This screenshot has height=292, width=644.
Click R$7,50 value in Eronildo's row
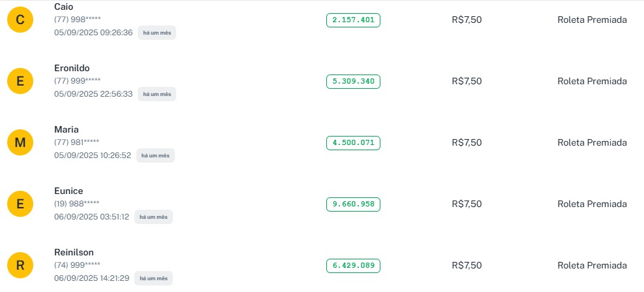pyautogui.click(x=467, y=81)
